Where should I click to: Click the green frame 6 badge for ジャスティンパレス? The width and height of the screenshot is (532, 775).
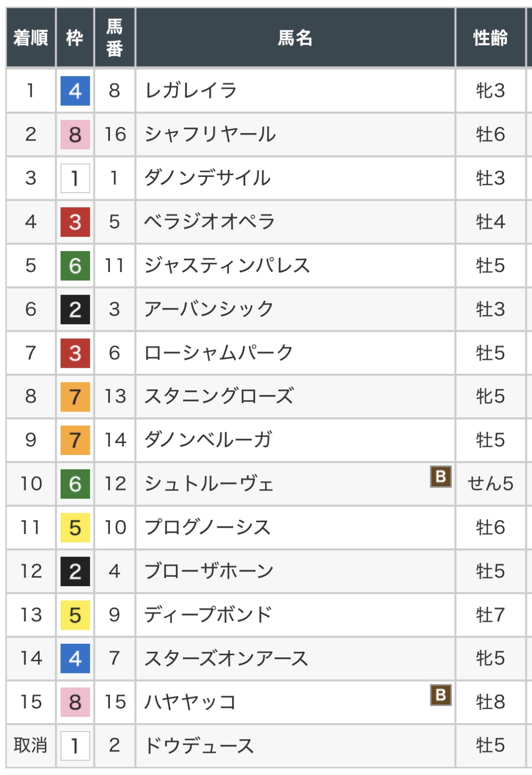[x=75, y=266]
